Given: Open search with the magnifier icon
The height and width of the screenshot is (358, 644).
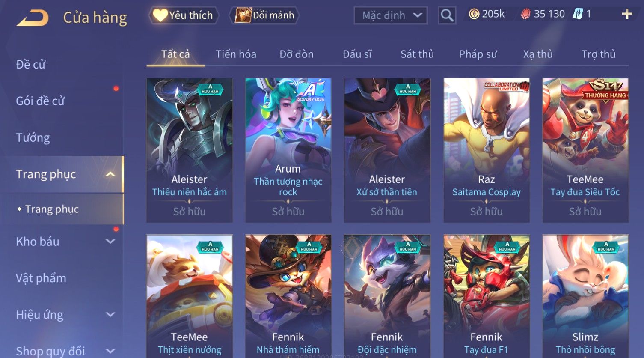Looking at the screenshot, I should (x=447, y=16).
